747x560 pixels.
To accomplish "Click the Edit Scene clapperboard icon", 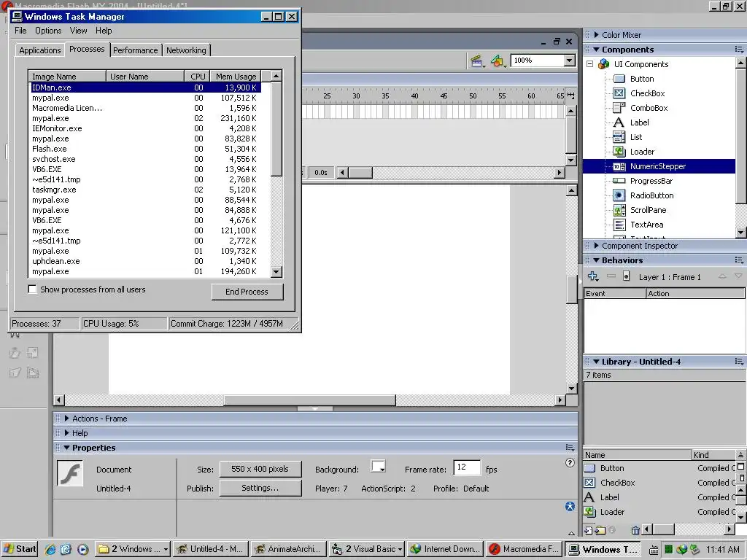I will tap(476, 61).
